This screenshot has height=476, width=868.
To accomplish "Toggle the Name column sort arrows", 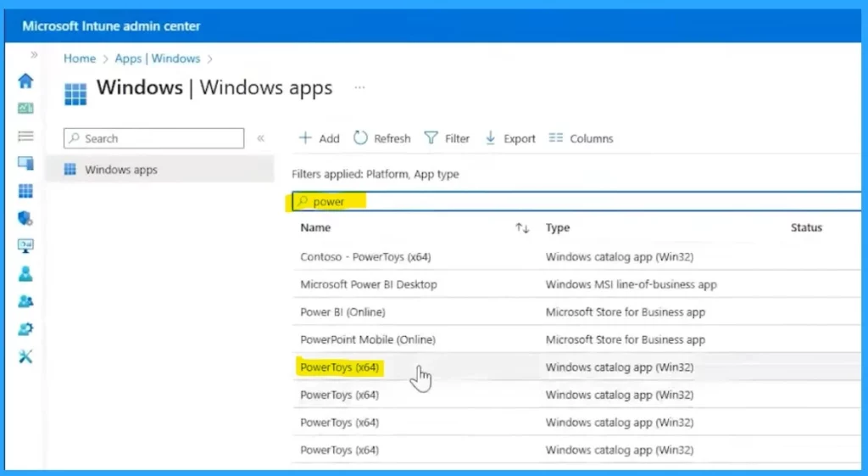I will click(x=522, y=227).
